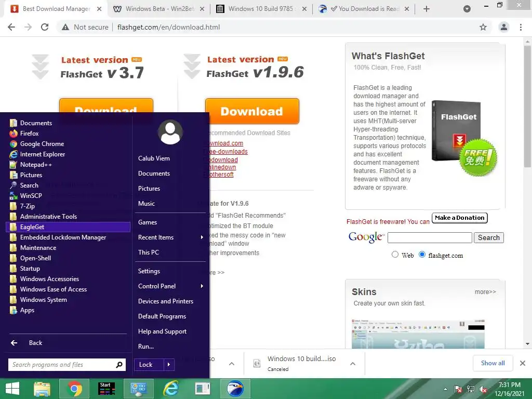This screenshot has width=532, height=399.
Task: Download FlashGet v1.9.6 via orange button
Action: 252,111
